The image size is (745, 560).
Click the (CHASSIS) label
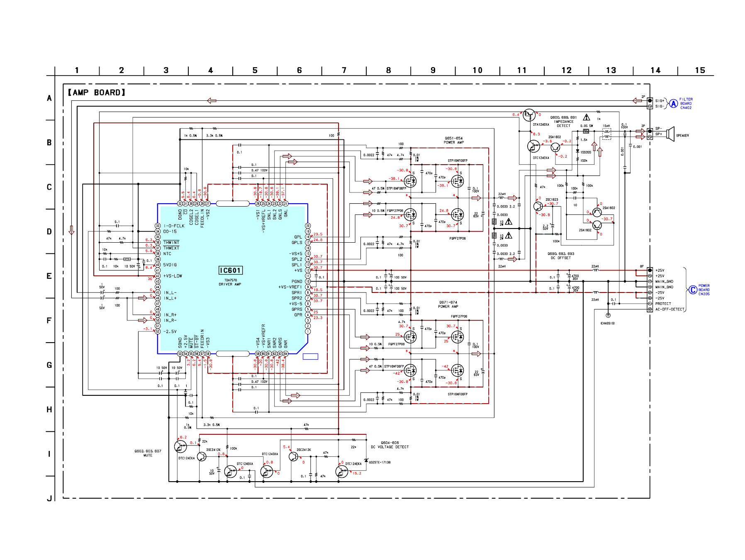608,323
